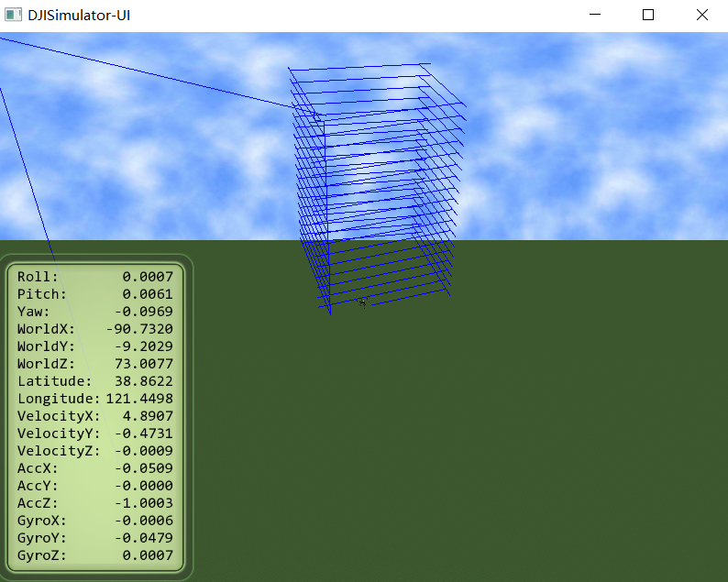
Task: Click the Pitch reading row
Action: [x=95, y=294]
